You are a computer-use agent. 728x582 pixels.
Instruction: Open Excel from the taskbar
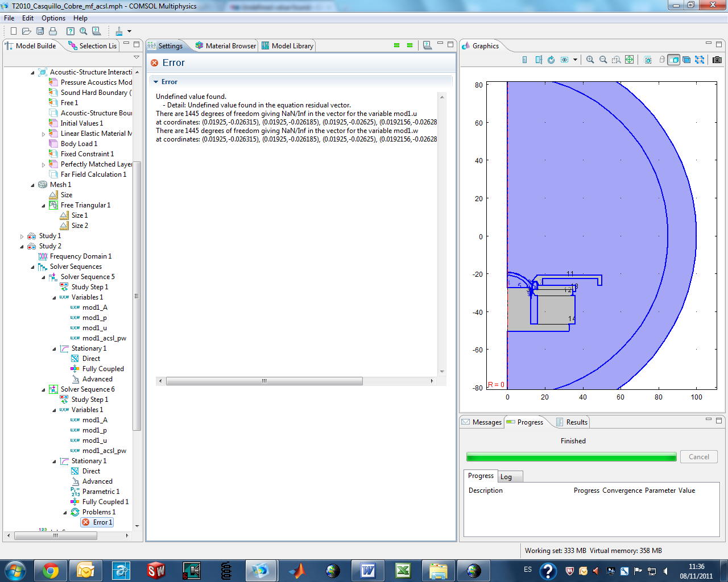pyautogui.click(x=403, y=570)
